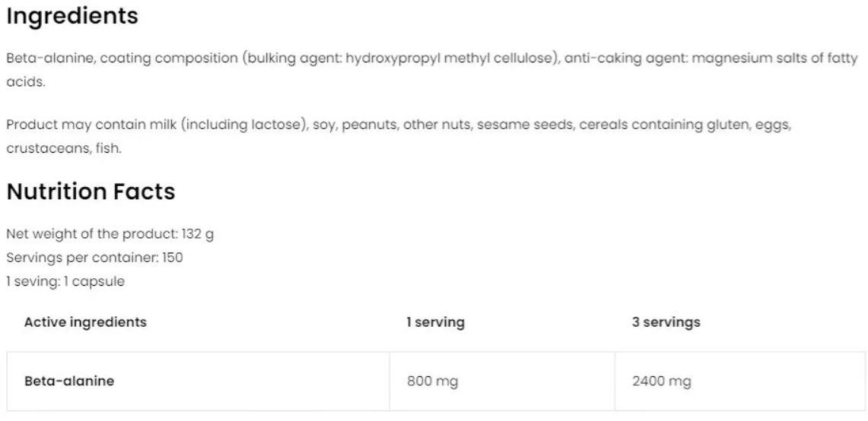Select the Beta-alanine table row label
The height and width of the screenshot is (421, 868).
(x=69, y=381)
